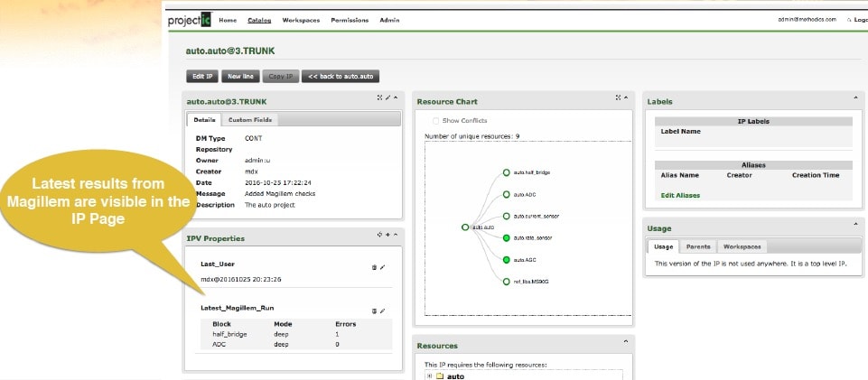Open the Permissions menu
The image size is (868, 380).
click(x=350, y=20)
